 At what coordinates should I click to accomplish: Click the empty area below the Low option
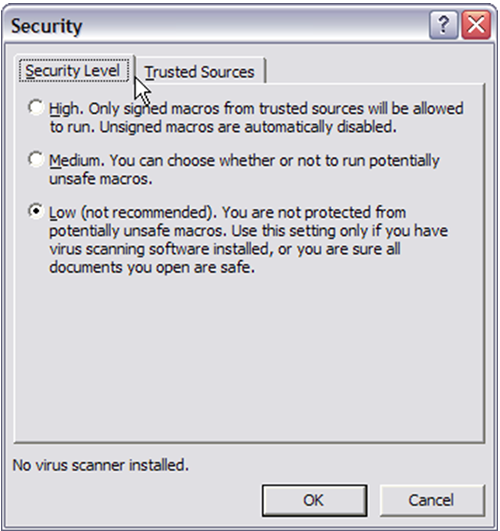pos(249,356)
